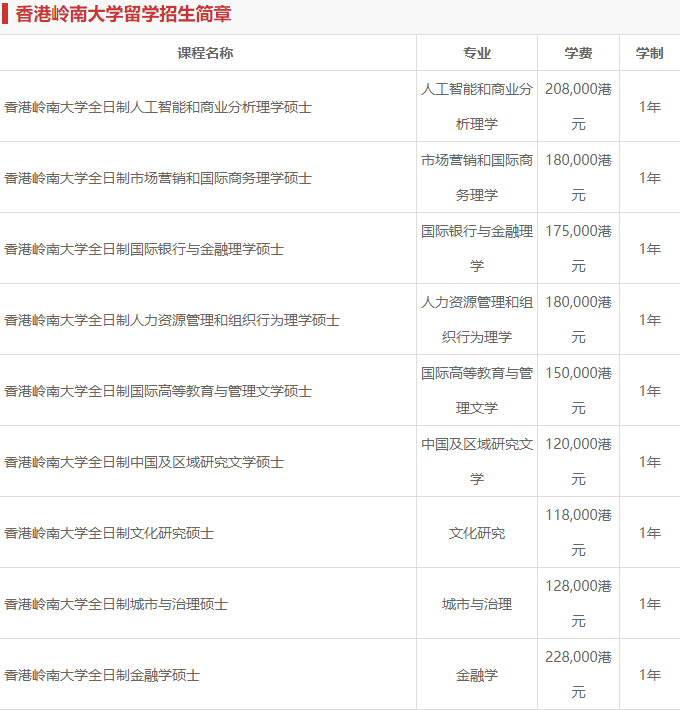Click the 课程名称 column header
680x710 pixels.
click(x=205, y=53)
